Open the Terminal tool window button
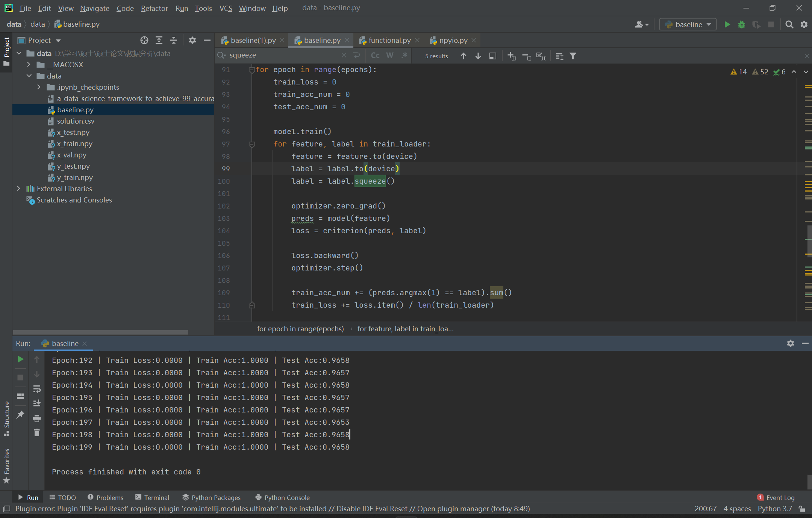The height and width of the screenshot is (518, 812). (152, 497)
